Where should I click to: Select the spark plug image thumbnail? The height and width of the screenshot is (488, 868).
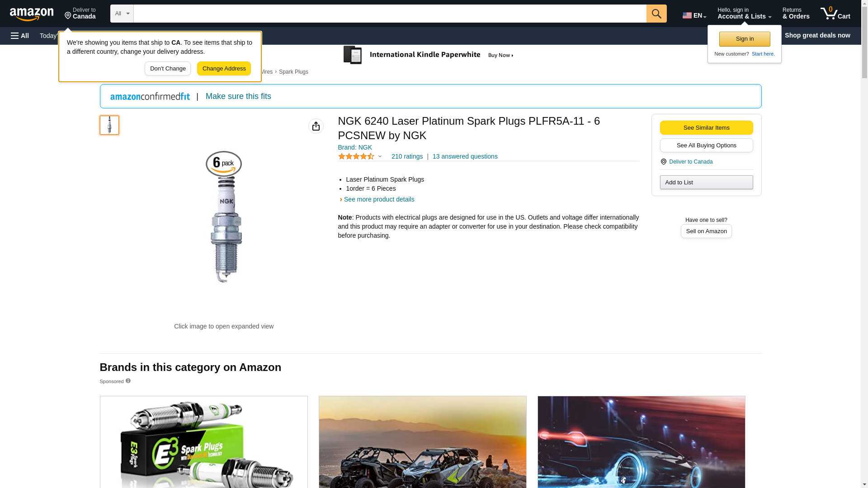pyautogui.click(x=109, y=125)
